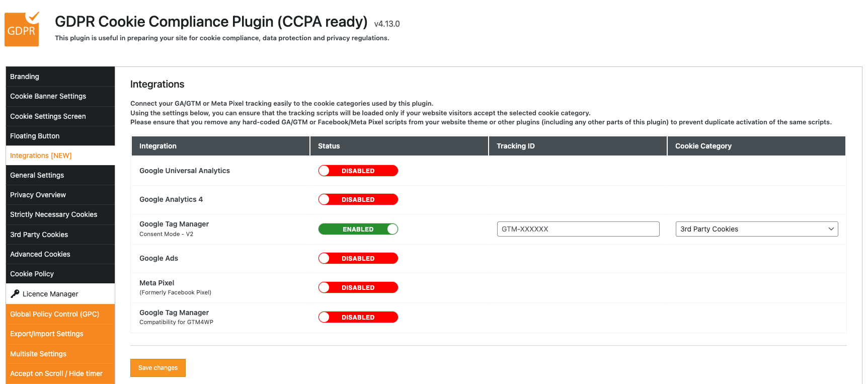Go to Cookie Banner Settings

(x=60, y=96)
